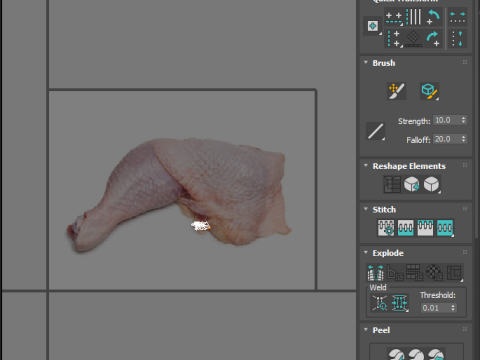Click the Align to Edge diamond grid icon
Viewport: 480px width, 360px height.
click(x=414, y=38)
